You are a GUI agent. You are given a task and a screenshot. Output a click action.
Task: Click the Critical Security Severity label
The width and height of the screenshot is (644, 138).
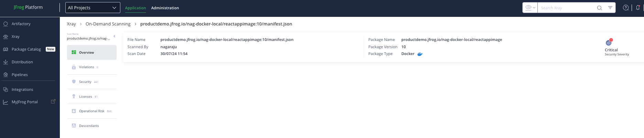(617, 52)
